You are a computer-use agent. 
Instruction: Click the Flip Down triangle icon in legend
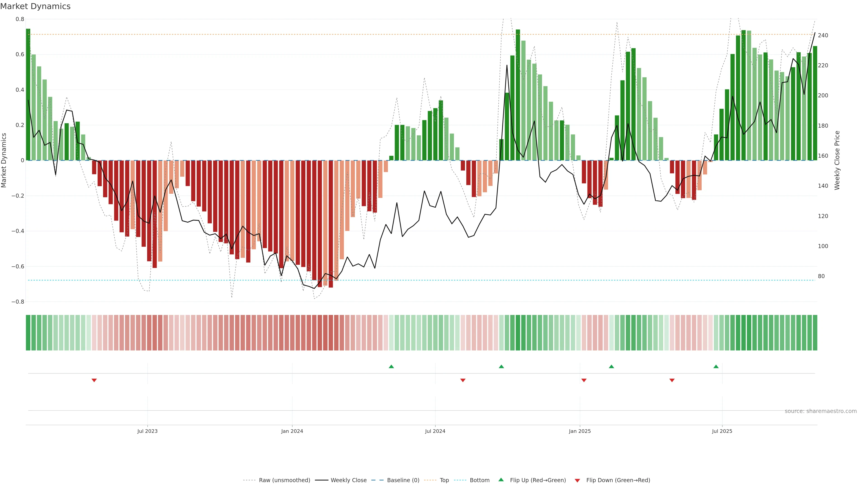(x=577, y=481)
